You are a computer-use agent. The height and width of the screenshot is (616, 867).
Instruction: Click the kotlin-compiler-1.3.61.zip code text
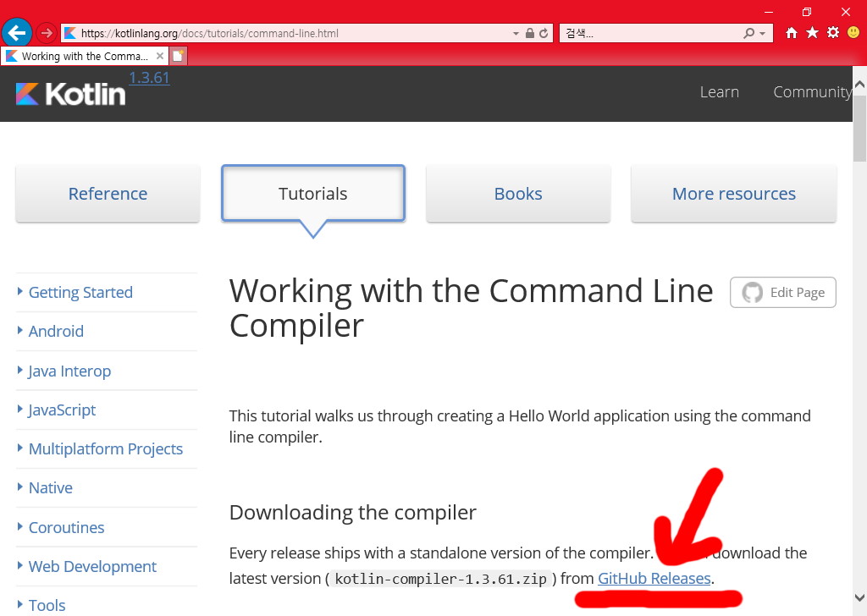coord(440,579)
